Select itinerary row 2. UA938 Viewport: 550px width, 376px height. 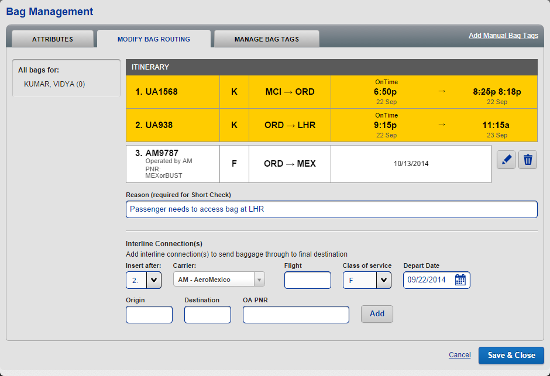pyautogui.click(x=332, y=125)
